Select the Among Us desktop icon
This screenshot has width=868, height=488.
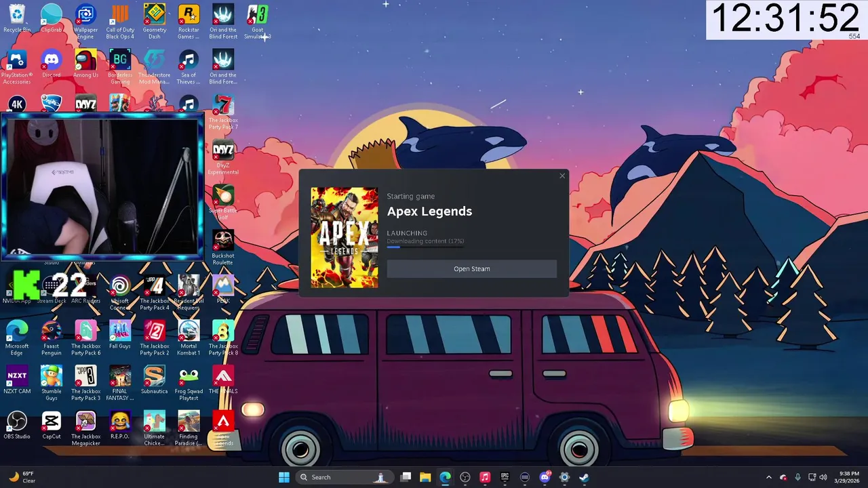point(85,64)
